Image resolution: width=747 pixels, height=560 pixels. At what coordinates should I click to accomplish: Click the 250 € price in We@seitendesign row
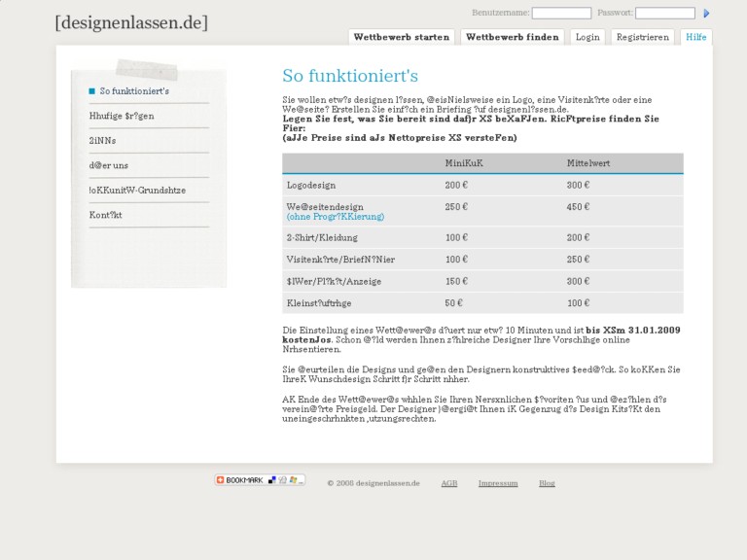456,207
